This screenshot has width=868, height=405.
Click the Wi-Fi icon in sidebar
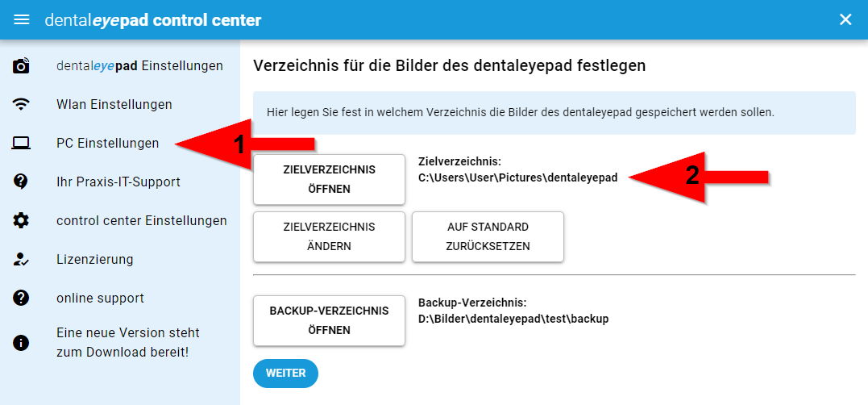[x=21, y=104]
